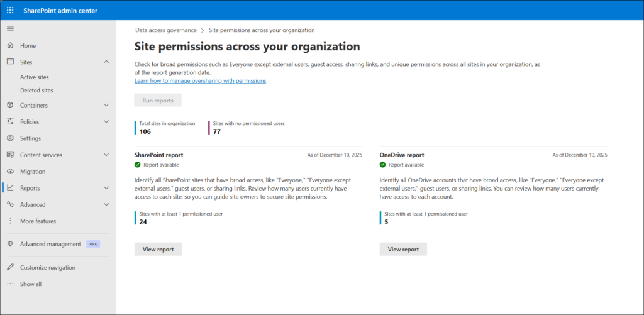Expand the Content services chevron
The height and width of the screenshot is (315, 644).
[106, 155]
